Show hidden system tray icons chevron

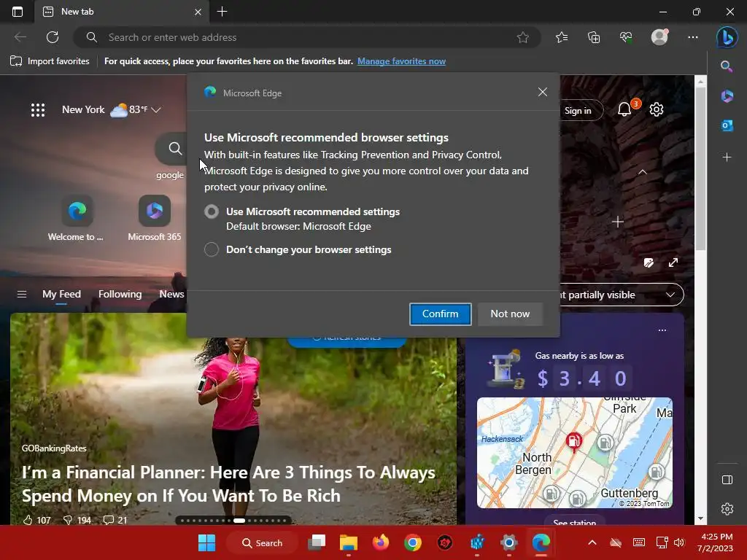pyautogui.click(x=592, y=542)
